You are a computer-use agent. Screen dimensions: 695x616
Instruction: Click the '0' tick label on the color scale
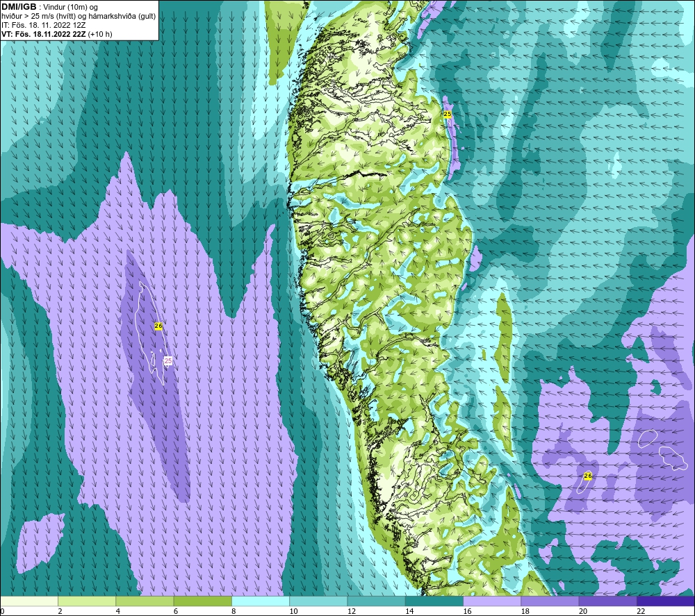(x=2, y=612)
